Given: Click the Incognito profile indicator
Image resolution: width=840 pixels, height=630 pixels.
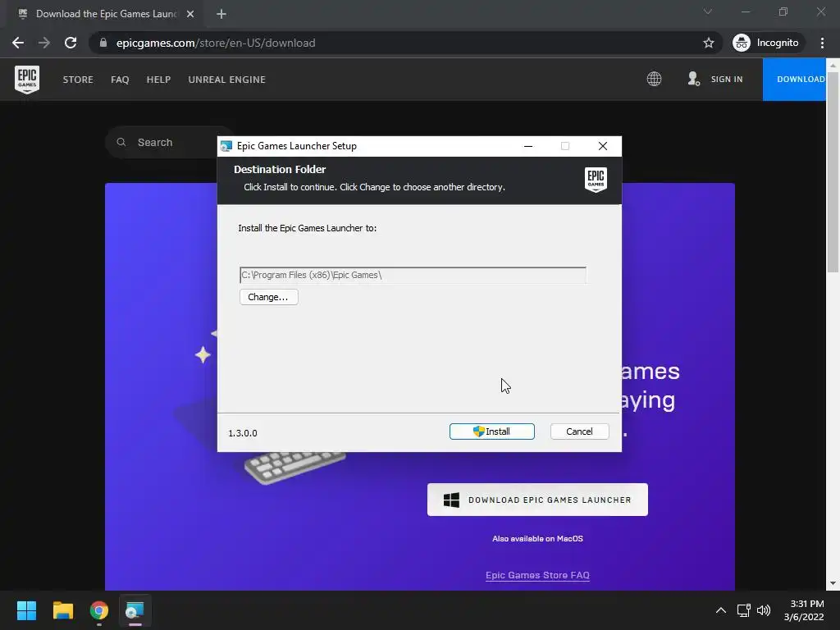Looking at the screenshot, I should pos(767,43).
